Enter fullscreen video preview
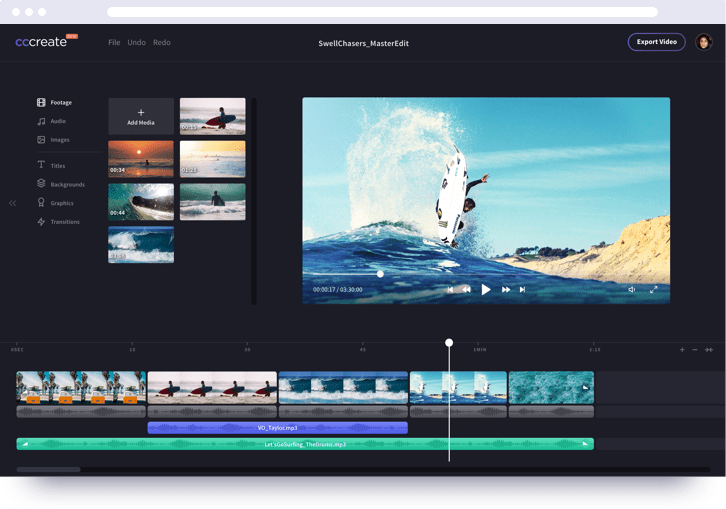Screen dimensions: 726x509 (x=654, y=290)
